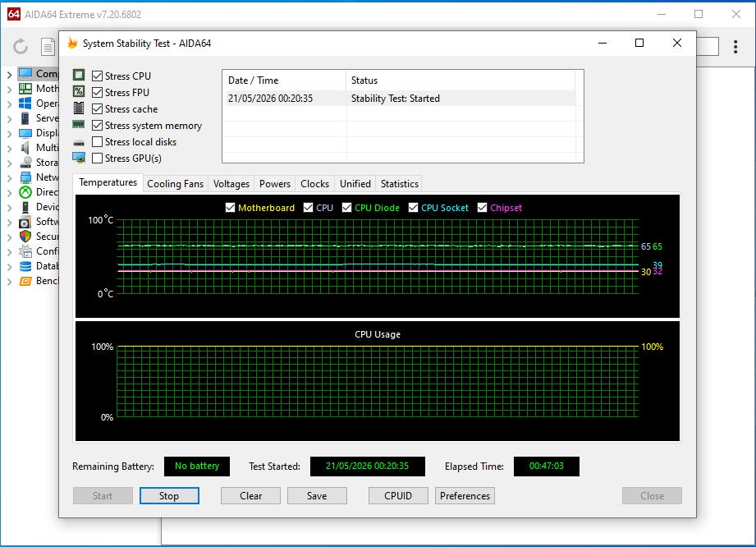
Task: Select the DirectX Xbox icon in sidebar
Action: pos(25,192)
